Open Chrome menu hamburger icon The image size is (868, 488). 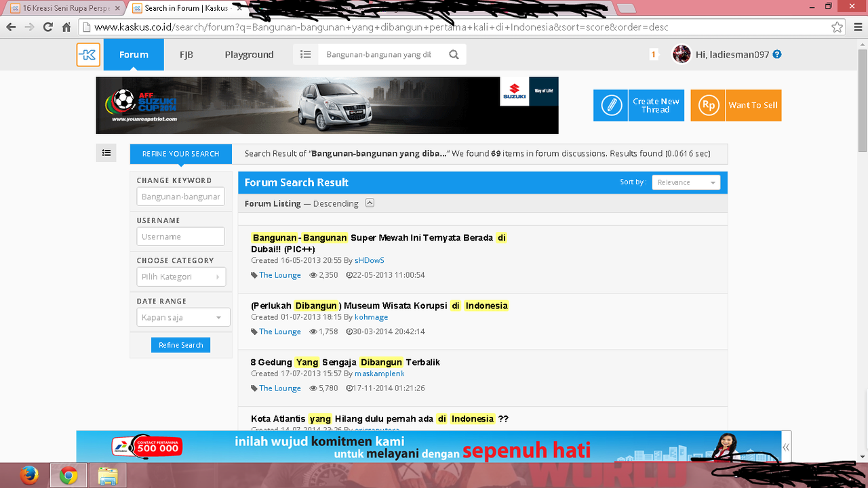856,27
